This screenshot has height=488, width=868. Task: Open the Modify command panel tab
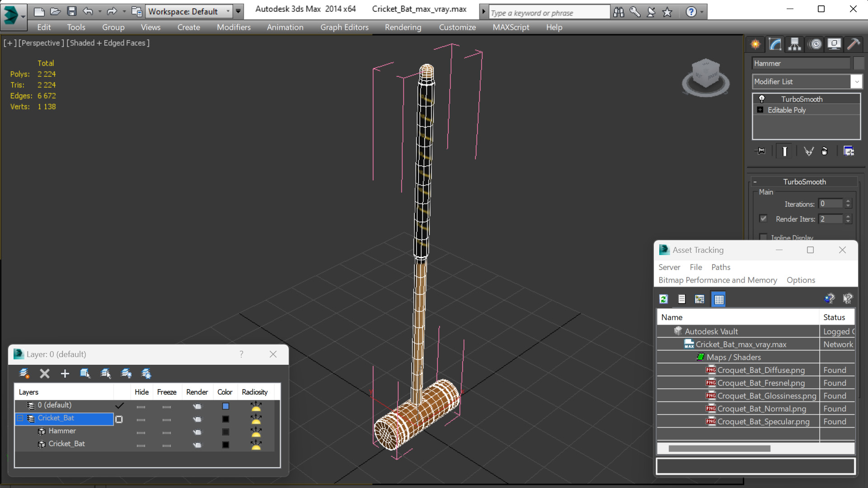(775, 44)
